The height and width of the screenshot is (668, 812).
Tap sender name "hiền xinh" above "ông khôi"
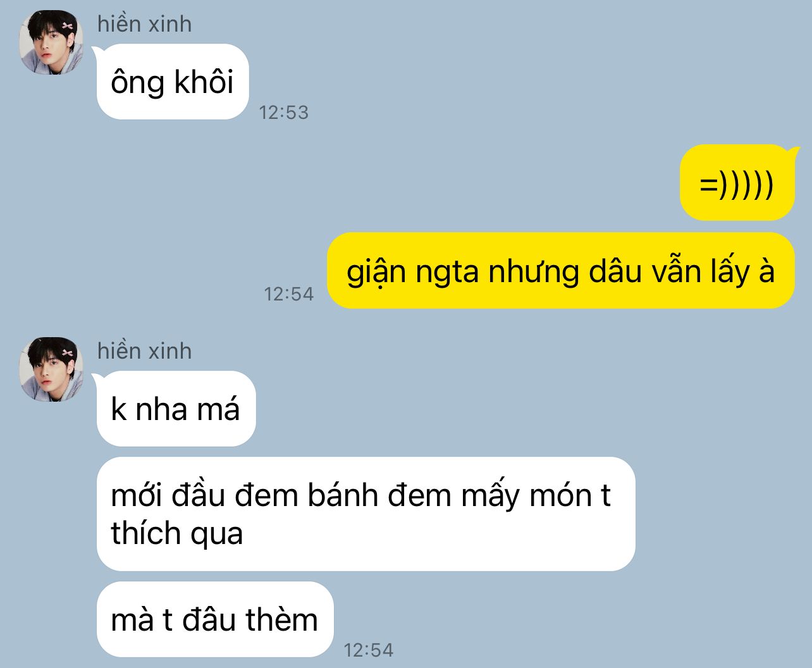tap(144, 24)
